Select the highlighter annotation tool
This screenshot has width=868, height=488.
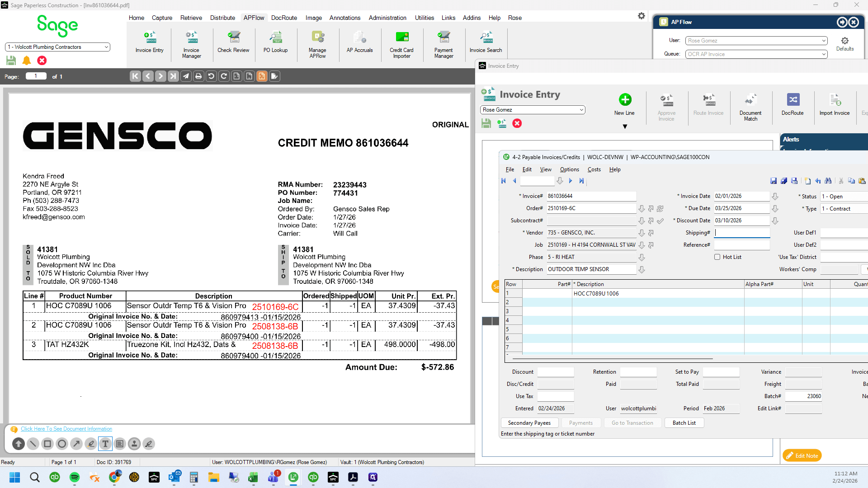point(91,444)
